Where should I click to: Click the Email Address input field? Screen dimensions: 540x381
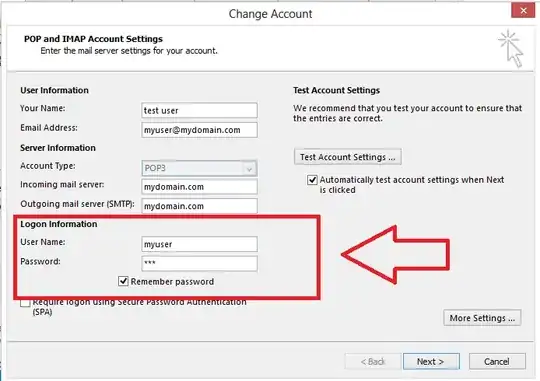tap(199, 130)
